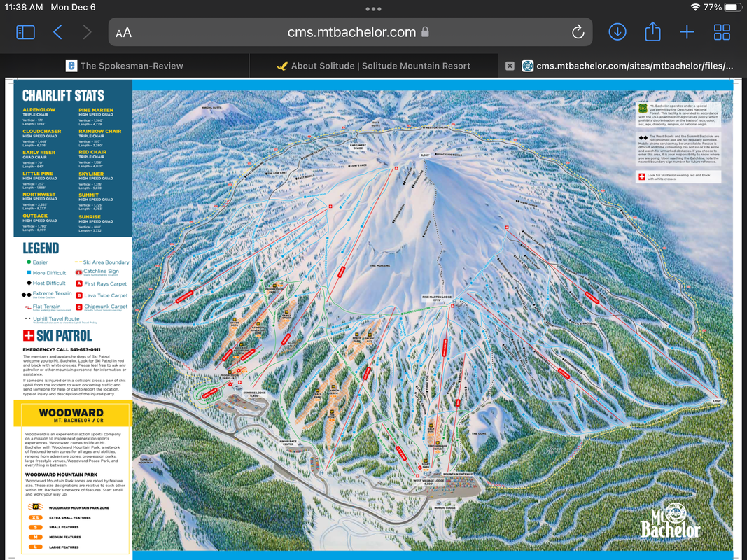The height and width of the screenshot is (560, 747).
Task: Open the aA page settings menu
Action: (124, 33)
